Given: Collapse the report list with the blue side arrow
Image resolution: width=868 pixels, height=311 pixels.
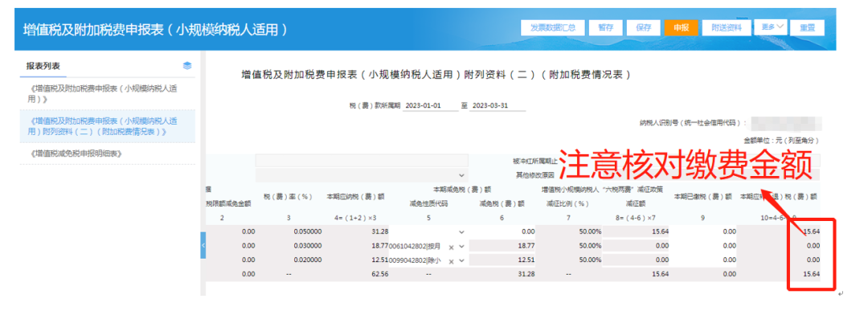Looking at the screenshot, I should click(x=203, y=245).
